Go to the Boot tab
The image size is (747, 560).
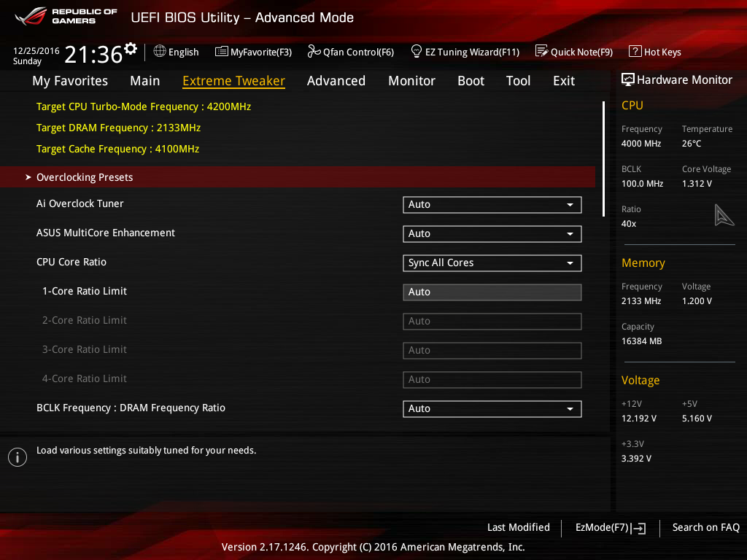tap(471, 81)
